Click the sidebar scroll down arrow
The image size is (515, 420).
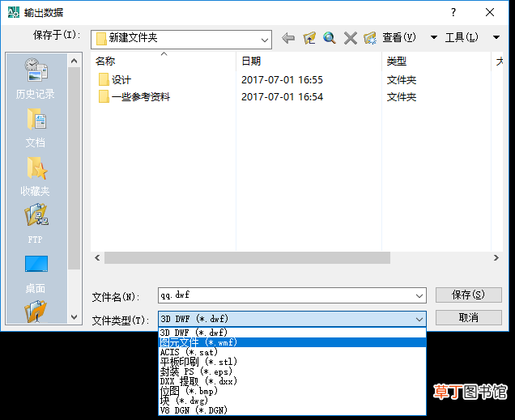[x=74, y=317]
